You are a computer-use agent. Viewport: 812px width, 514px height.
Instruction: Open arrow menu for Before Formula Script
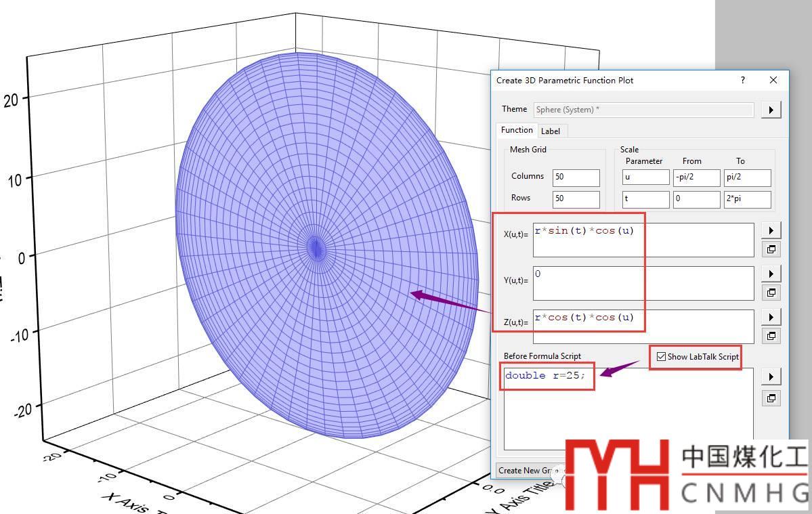771,377
